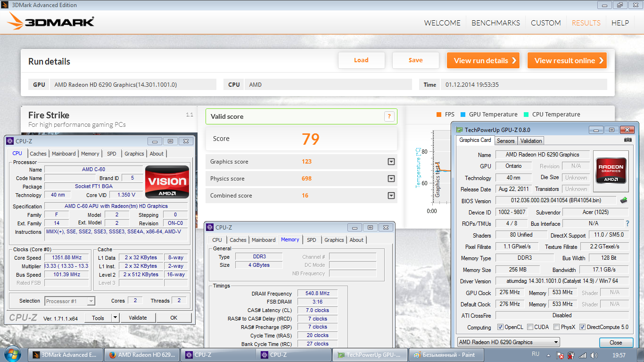Click the DRAM Frequency 540.8 MHz value

317,293
